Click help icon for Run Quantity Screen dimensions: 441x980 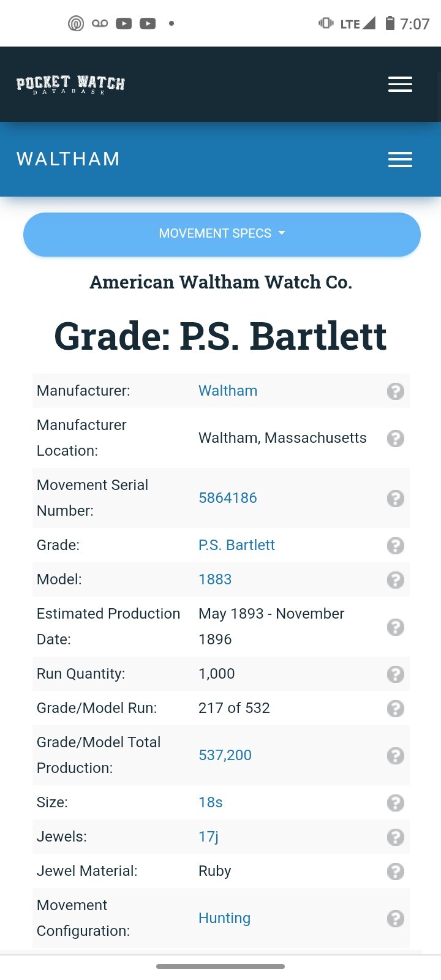coord(396,674)
